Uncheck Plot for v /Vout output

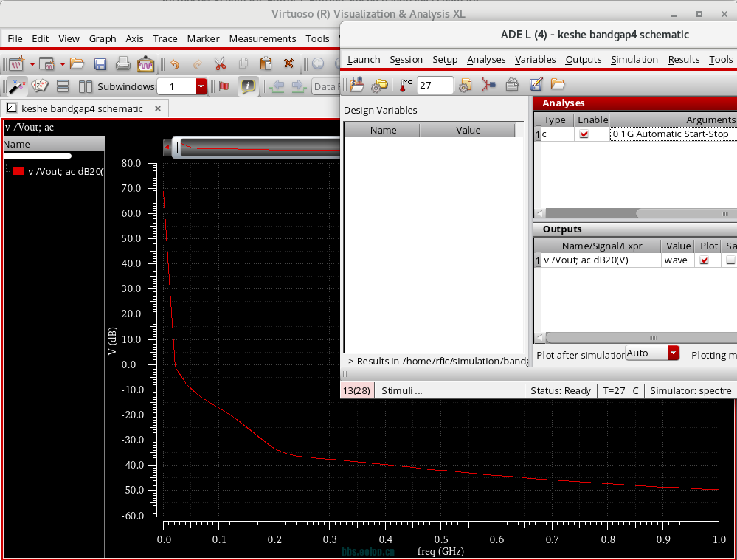pyautogui.click(x=704, y=260)
